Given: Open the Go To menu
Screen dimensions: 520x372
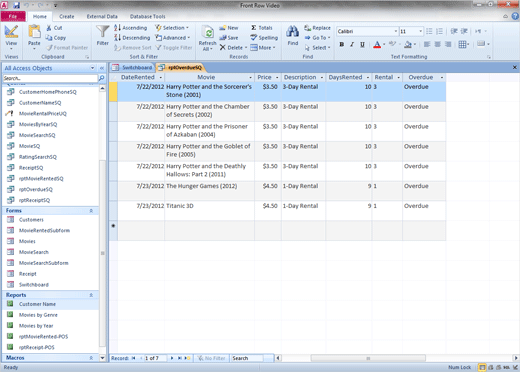Looking at the screenshot, I should (x=317, y=38).
